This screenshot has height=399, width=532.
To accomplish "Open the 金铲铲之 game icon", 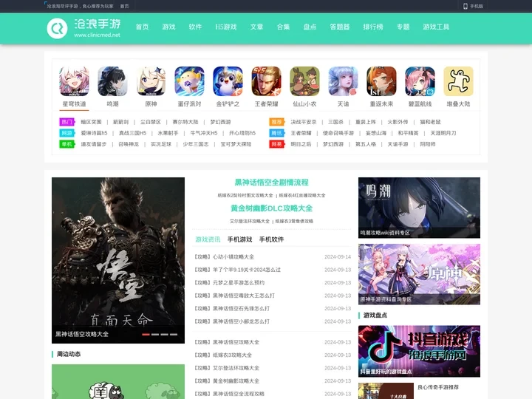I will point(228,81).
